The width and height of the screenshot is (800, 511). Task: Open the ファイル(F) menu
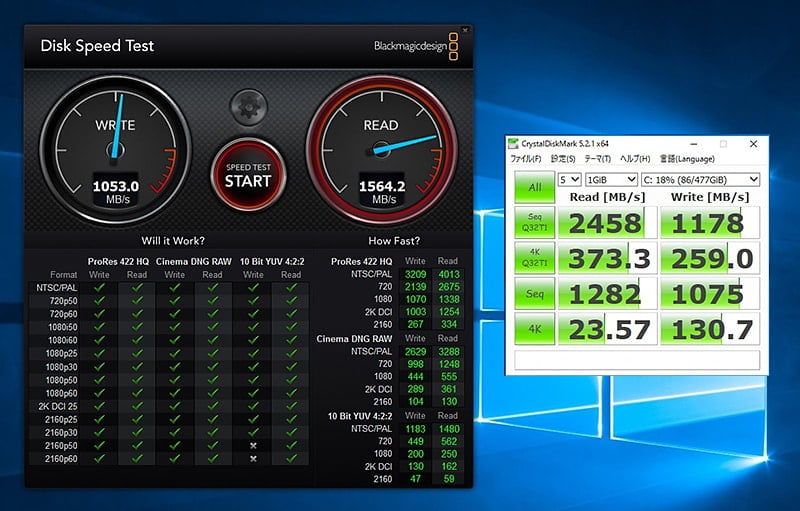(526, 159)
